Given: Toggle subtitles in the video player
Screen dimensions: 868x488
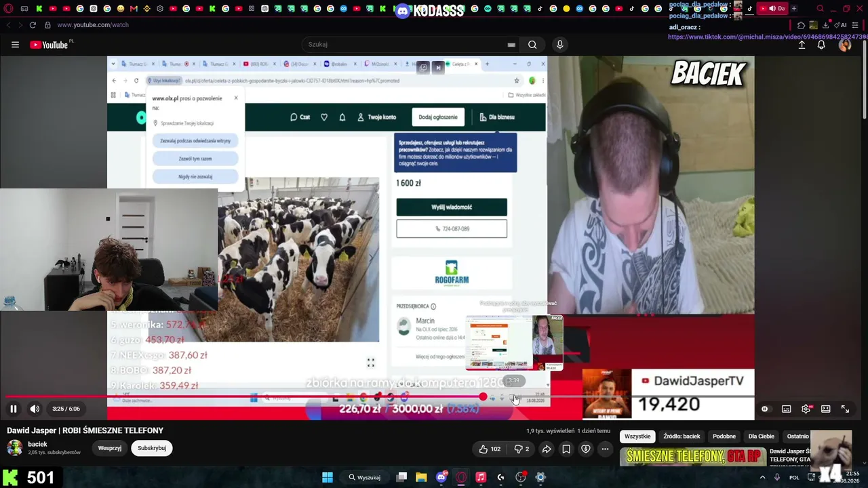Looking at the screenshot, I should pos(786,409).
